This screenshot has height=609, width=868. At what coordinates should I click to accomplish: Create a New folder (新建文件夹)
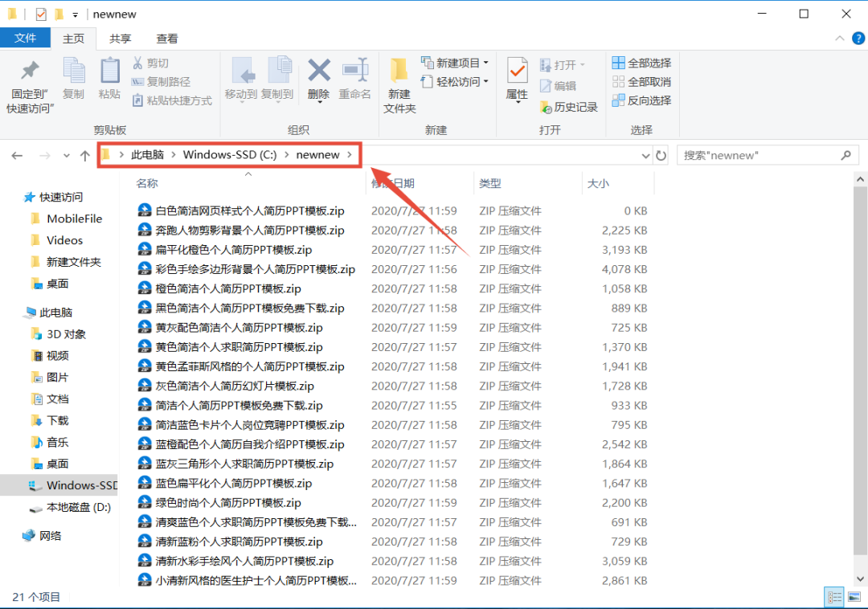pos(399,86)
